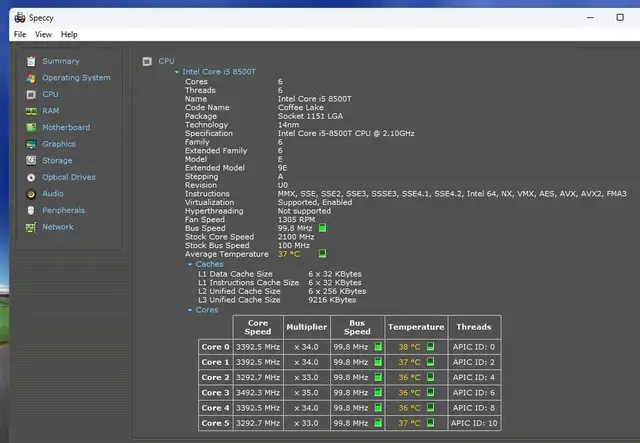Click the Coffee Lake code name value
The height and width of the screenshot is (443, 640).
coord(300,108)
